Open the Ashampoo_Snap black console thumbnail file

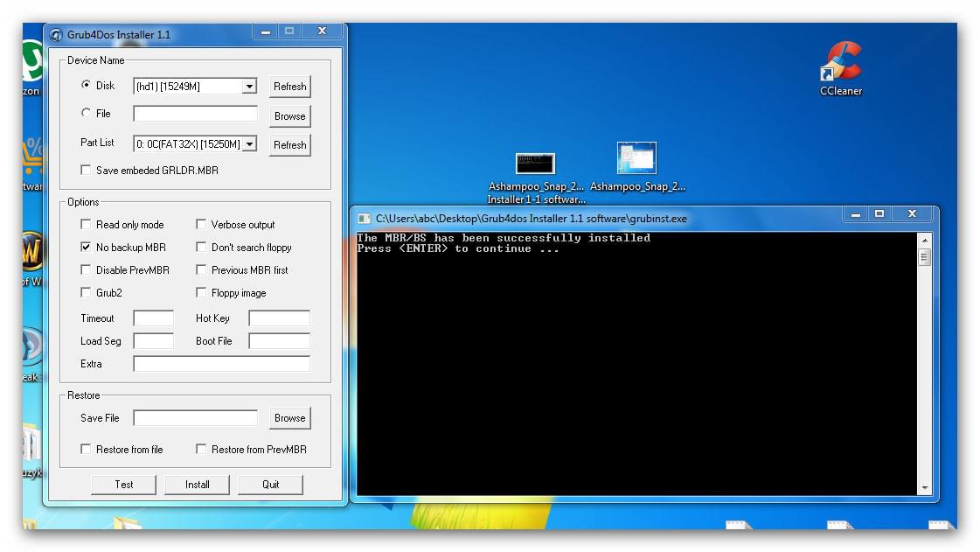click(x=536, y=178)
